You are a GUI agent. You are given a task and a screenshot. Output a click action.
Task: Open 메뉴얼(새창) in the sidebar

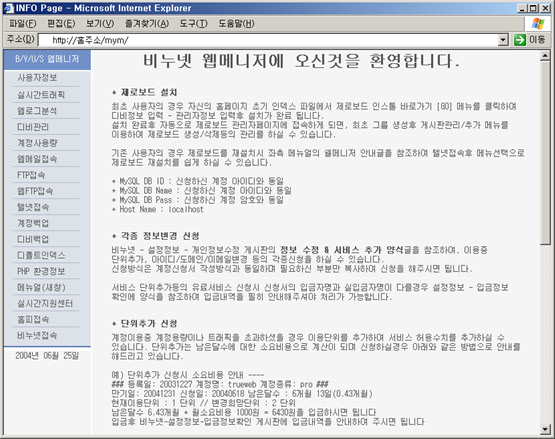pos(41,287)
